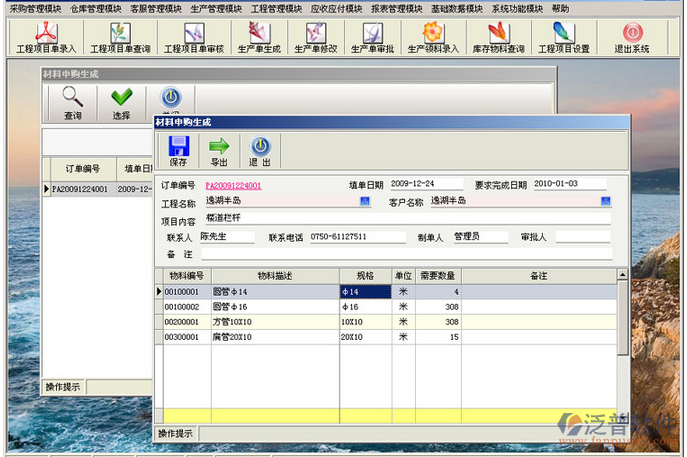Open the 帮助 menu
The height and width of the screenshot is (457, 687).
561,8
